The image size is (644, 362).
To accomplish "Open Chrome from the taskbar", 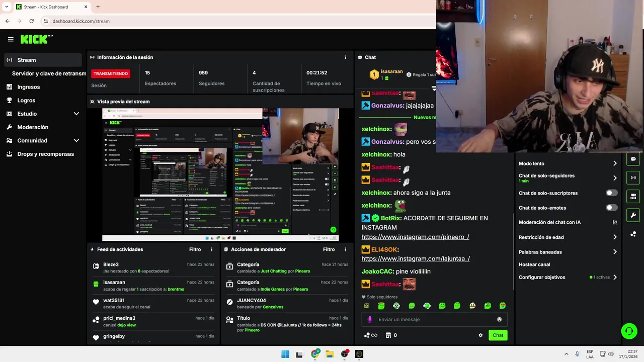I will (315, 354).
